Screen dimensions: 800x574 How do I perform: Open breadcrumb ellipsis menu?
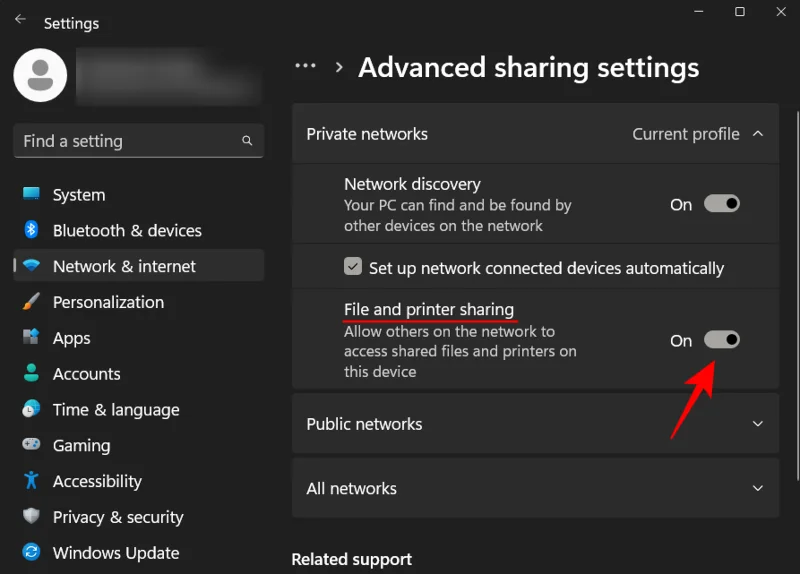click(305, 66)
